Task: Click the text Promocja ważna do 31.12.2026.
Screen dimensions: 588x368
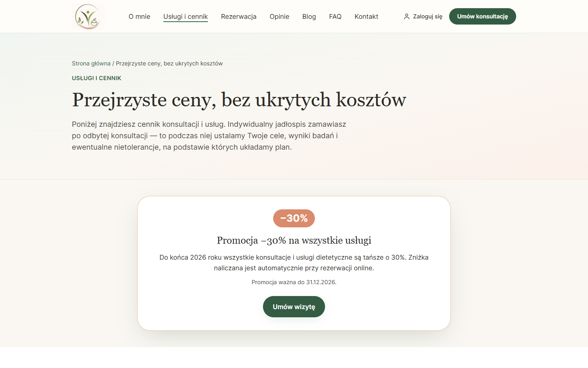Action: pyautogui.click(x=294, y=282)
